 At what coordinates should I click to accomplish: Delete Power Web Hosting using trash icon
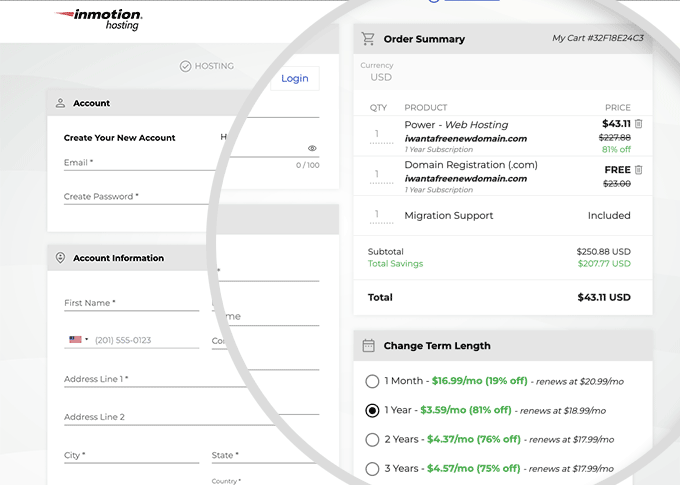[639, 124]
